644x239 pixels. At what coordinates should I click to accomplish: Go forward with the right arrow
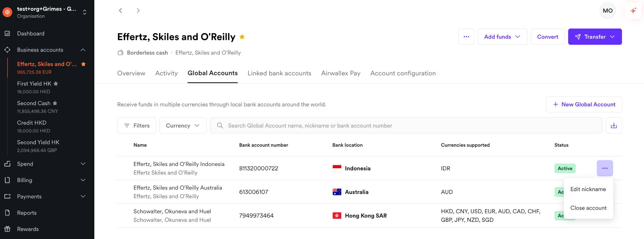click(x=138, y=10)
